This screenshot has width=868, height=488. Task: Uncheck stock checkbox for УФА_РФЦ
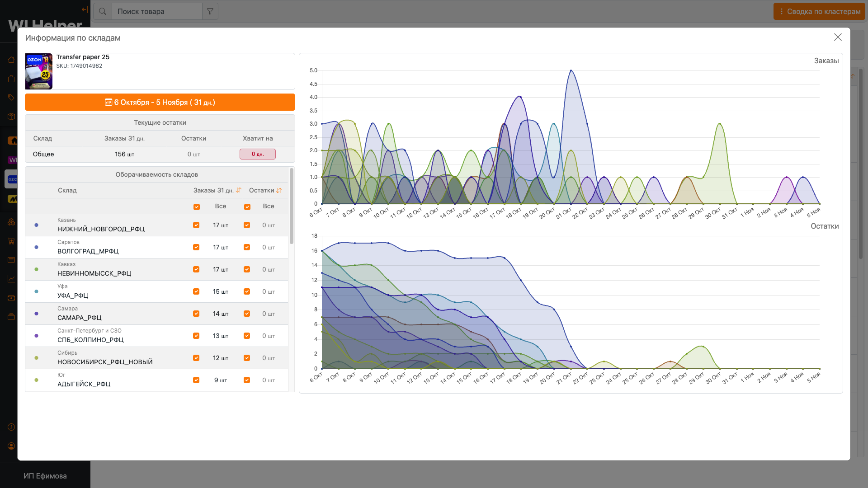(x=247, y=291)
